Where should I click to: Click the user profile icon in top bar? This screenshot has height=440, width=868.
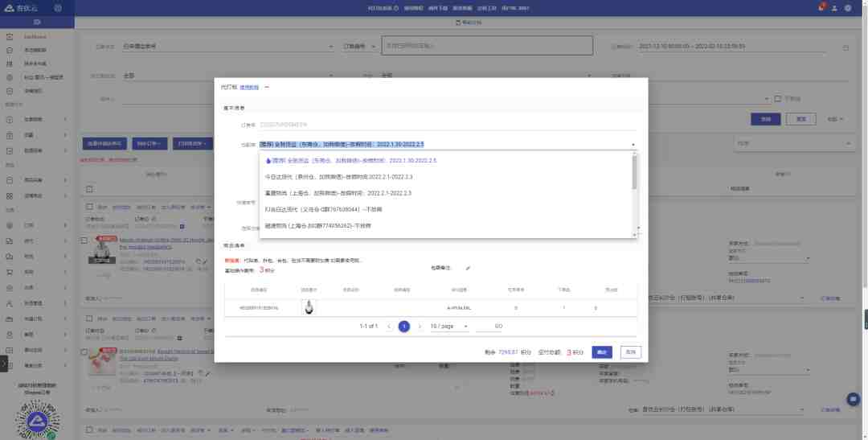pos(834,8)
